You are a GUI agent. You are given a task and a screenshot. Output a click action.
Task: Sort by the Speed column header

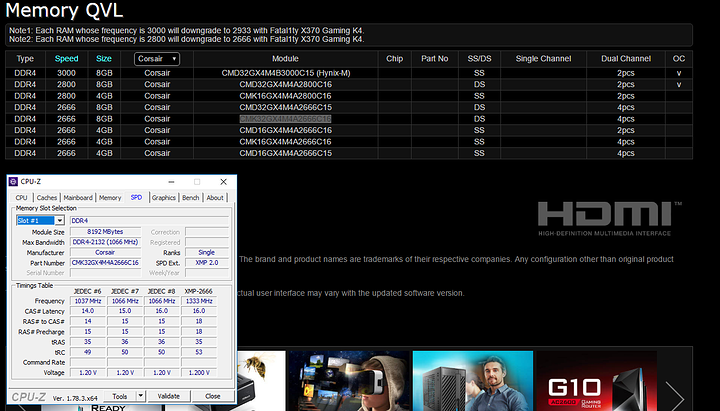(67, 59)
